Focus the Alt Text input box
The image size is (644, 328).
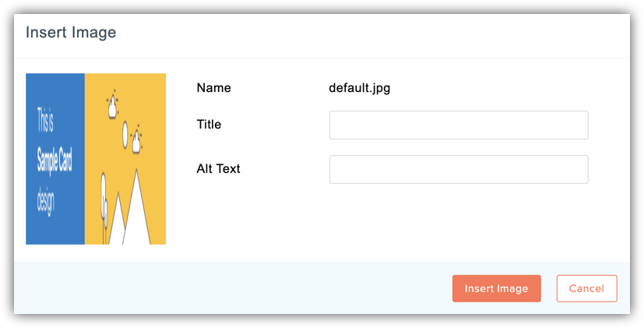pos(459,169)
